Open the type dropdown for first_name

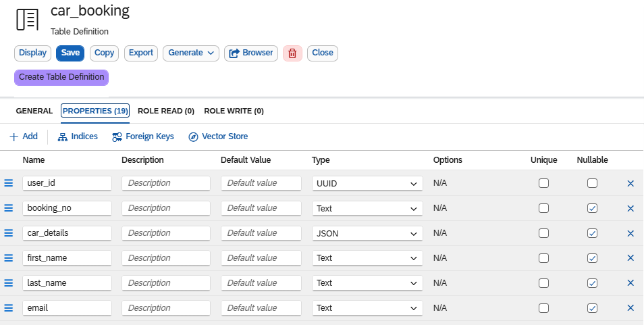(367, 258)
